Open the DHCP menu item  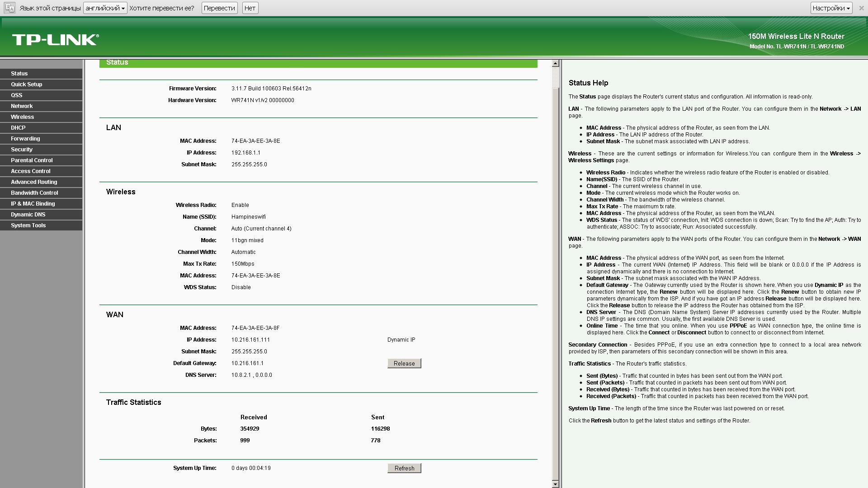[x=18, y=128]
